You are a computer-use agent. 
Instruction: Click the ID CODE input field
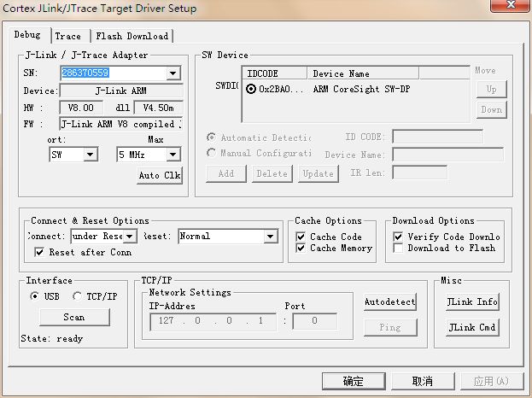coord(438,137)
